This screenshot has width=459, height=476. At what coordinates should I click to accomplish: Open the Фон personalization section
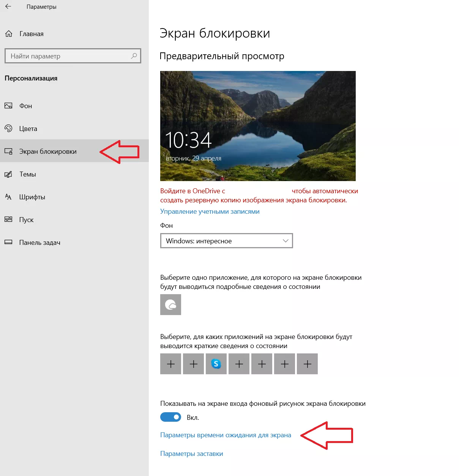coord(74,106)
